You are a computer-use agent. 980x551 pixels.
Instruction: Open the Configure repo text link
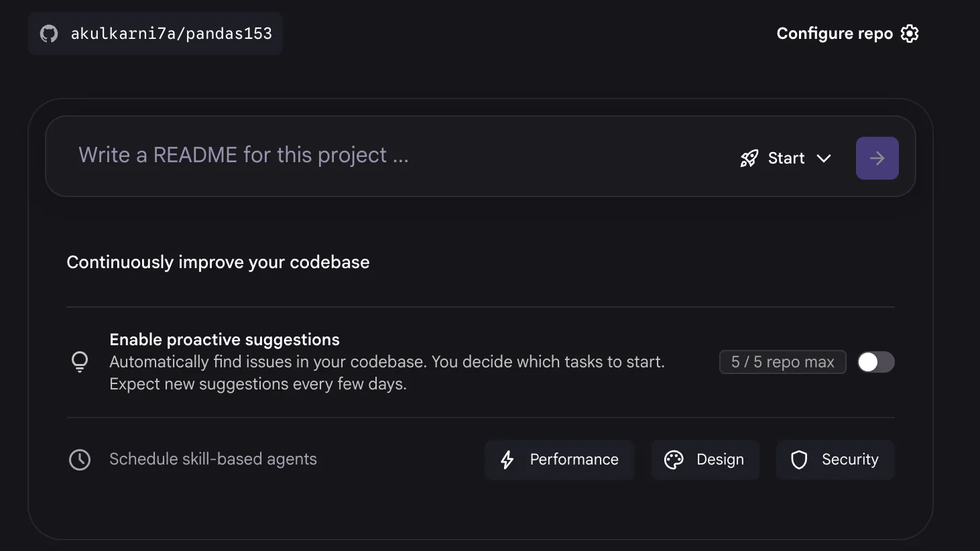coord(835,34)
